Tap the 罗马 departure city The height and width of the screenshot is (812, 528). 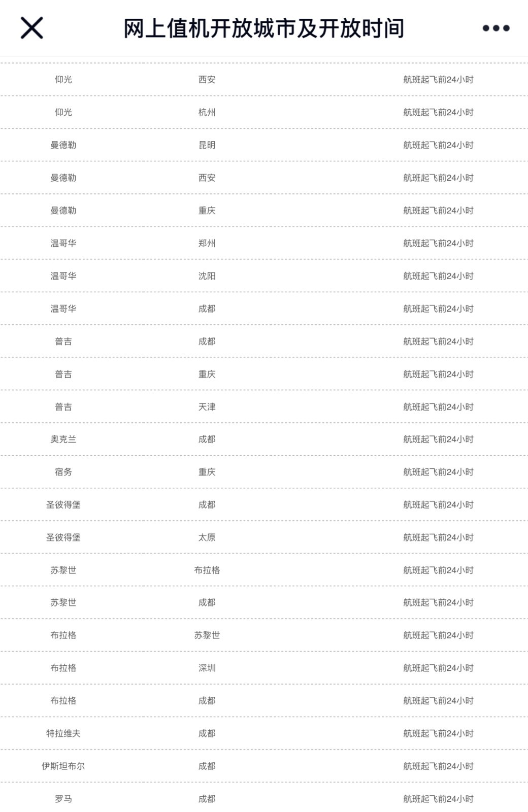click(63, 799)
